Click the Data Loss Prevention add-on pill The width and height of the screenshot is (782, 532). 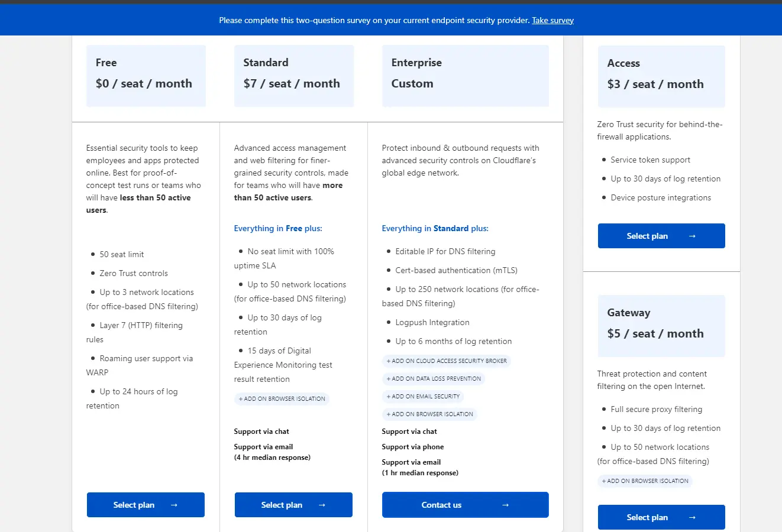434,379
